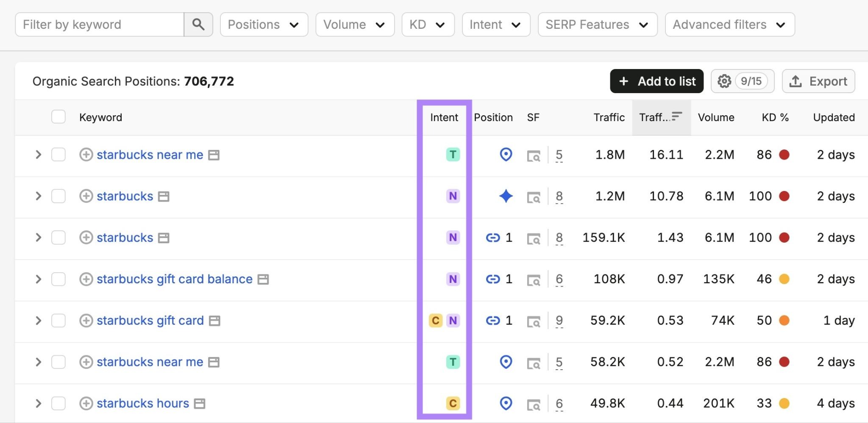Add 'starbucks gift card balance' keyword via plus icon
Screen dimensions: 868x423
pyautogui.click(x=86, y=279)
